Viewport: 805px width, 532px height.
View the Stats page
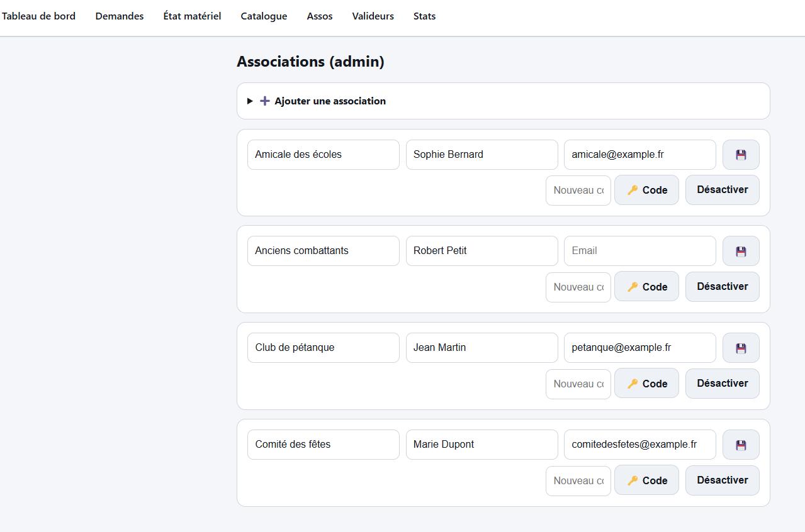pos(424,16)
